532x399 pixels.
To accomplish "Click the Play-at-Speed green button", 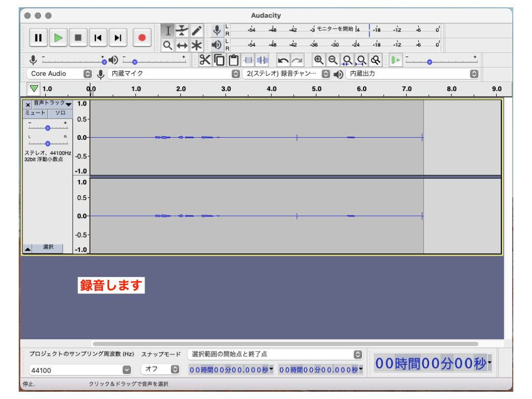I will (x=395, y=60).
